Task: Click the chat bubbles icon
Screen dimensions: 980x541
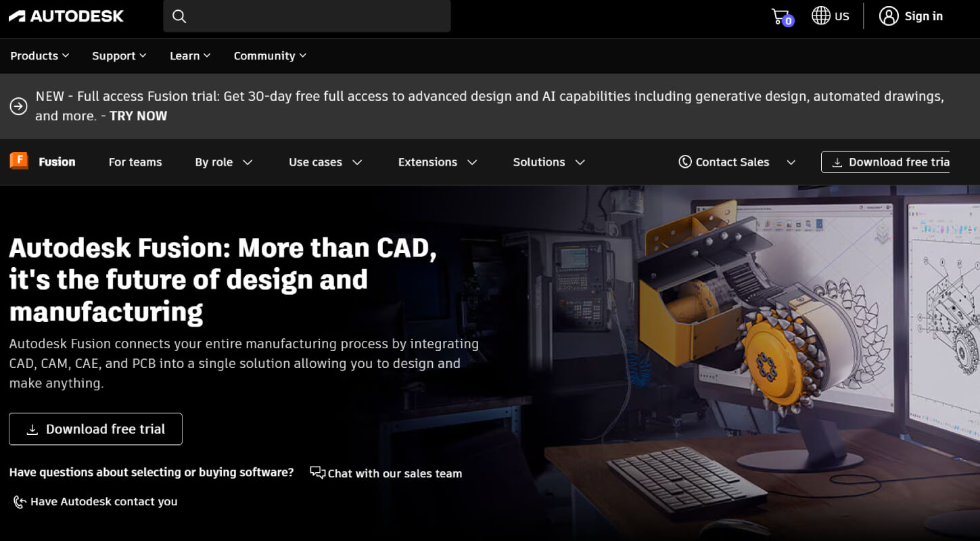Action: 317,472
